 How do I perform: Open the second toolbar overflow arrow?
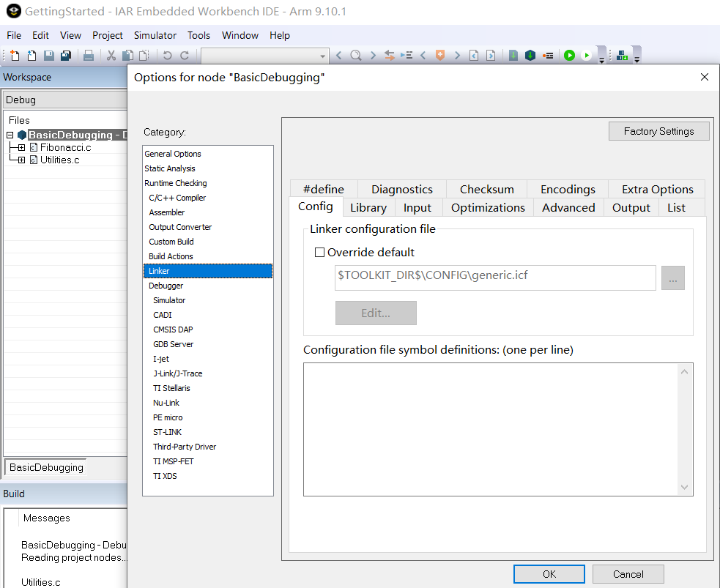637,59
